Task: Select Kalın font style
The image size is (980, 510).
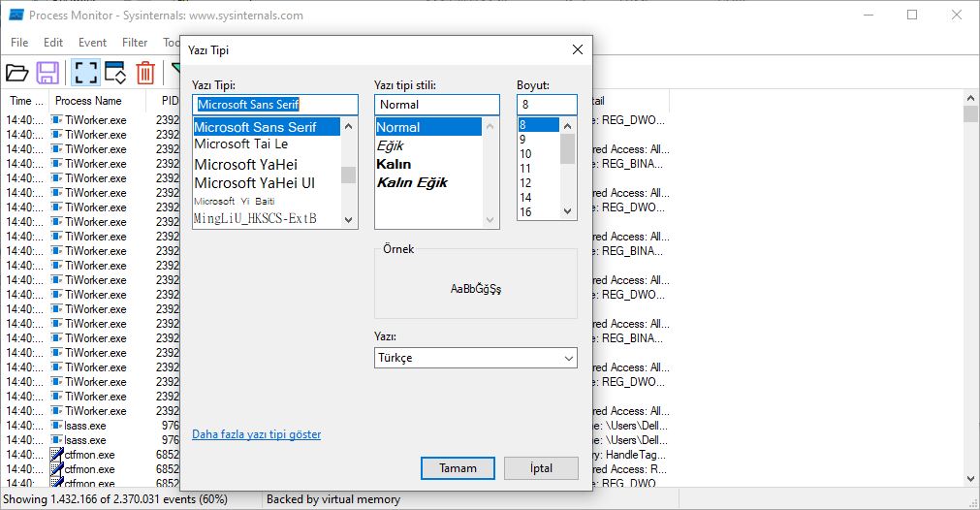Action: click(x=428, y=165)
